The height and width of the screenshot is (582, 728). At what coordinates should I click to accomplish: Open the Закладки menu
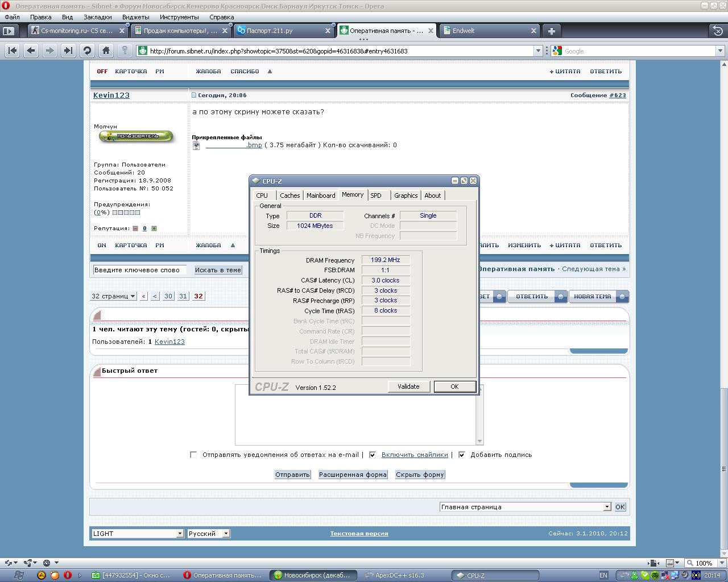(x=97, y=17)
